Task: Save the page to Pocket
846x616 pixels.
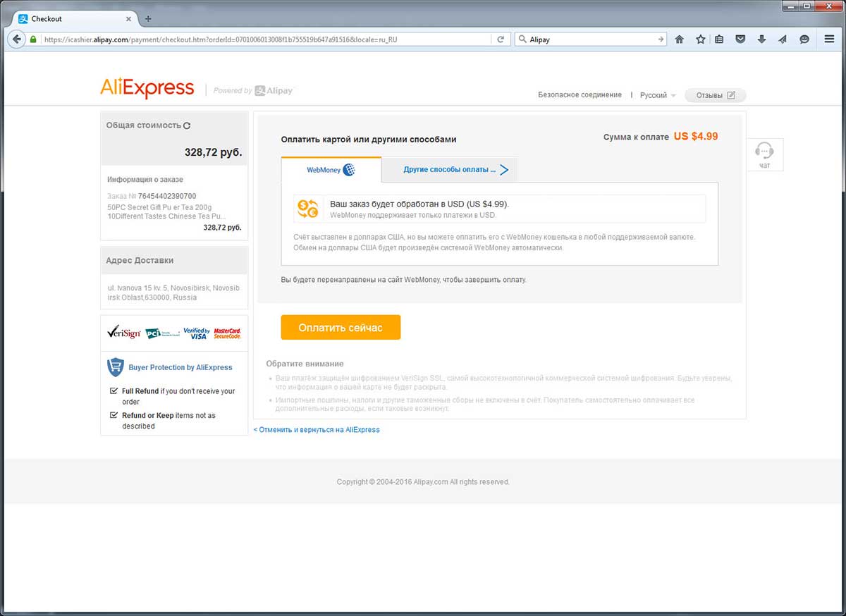Action: point(740,39)
